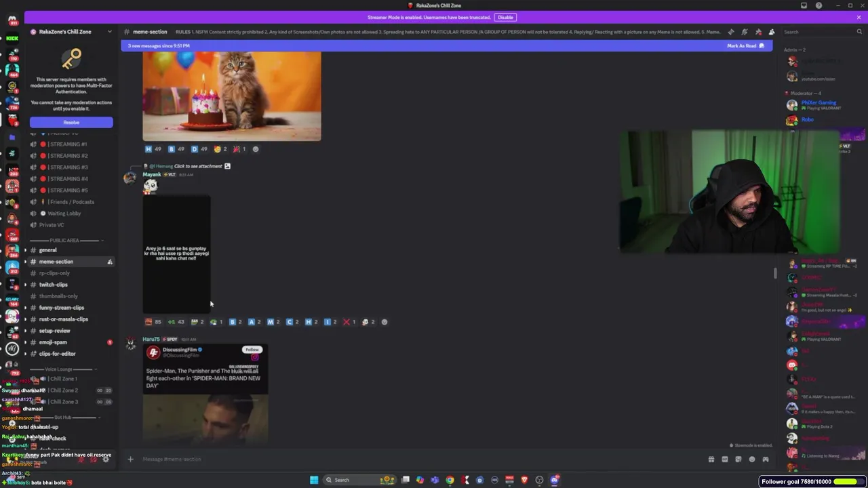The height and width of the screenshot is (488, 868).
Task: Toggle the 43 reaction on Mayank's message
Action: pos(176,322)
